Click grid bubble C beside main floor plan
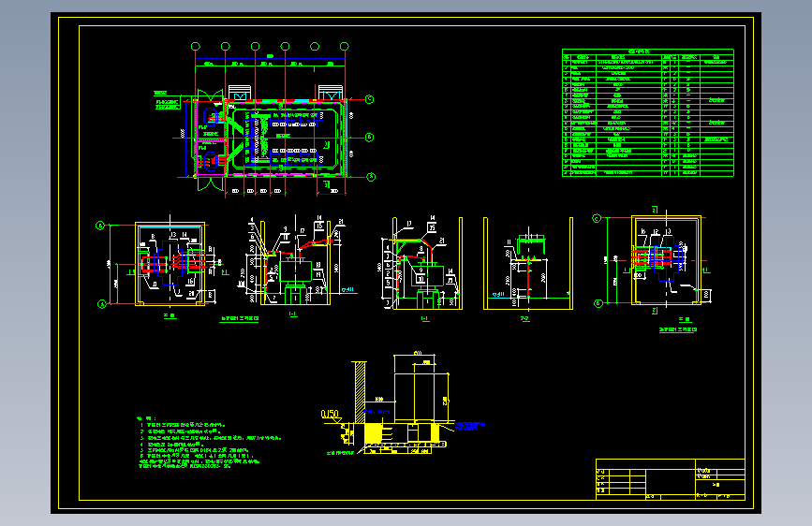The width and height of the screenshot is (812, 526). point(370,99)
